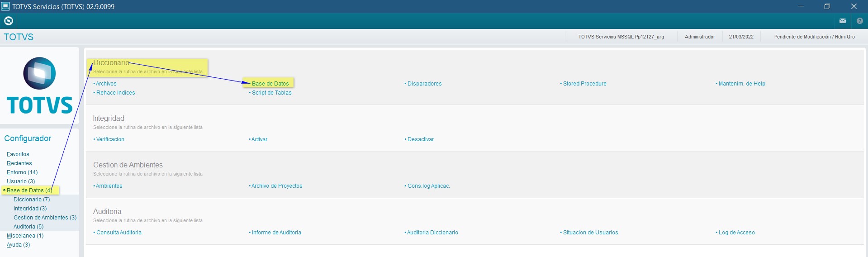
Task: Open Recientes in the sidebar
Action: tap(19, 163)
